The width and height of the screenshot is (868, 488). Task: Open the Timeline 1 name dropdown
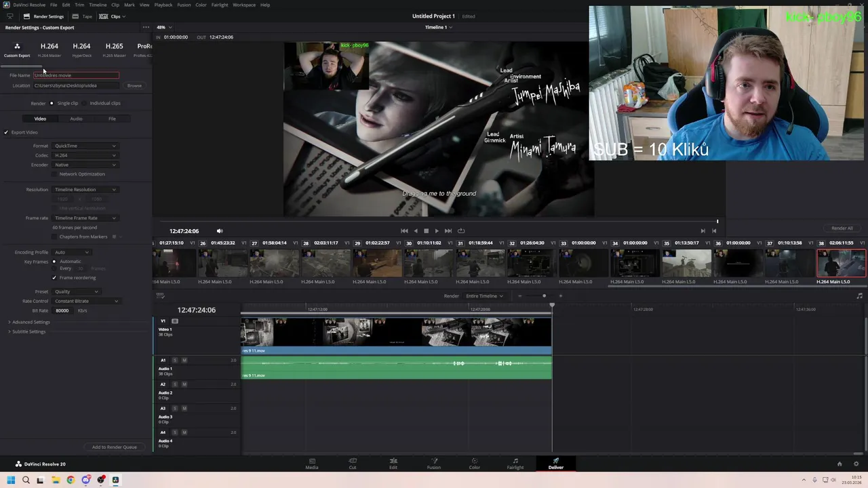coord(439,27)
